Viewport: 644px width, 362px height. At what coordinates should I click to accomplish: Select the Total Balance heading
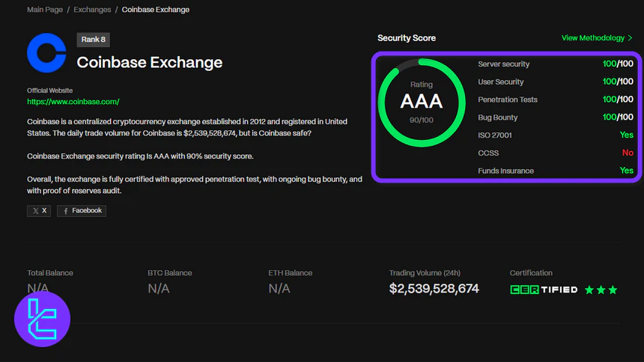[50, 273]
